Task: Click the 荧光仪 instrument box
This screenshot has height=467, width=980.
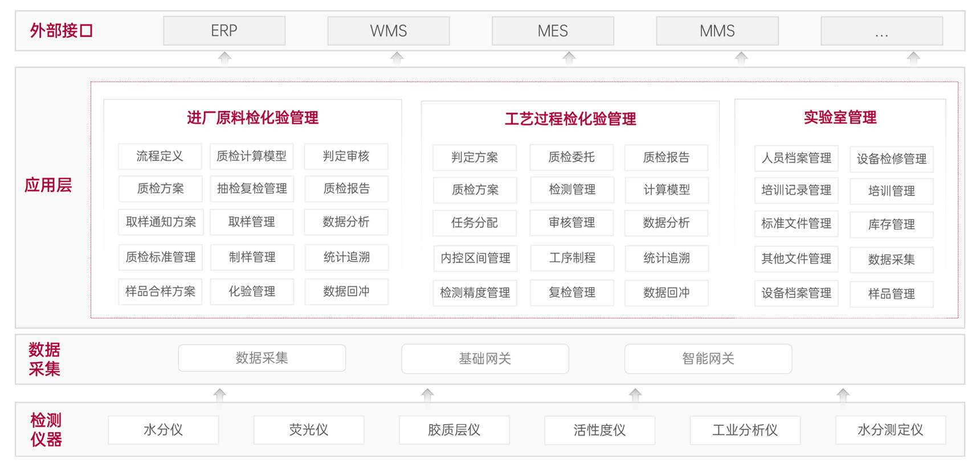Action: tap(308, 429)
